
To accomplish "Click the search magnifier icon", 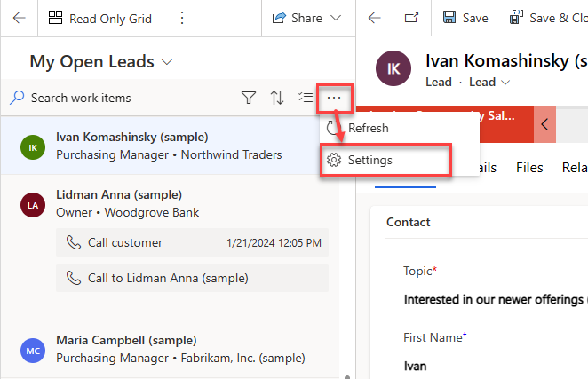I will [x=17, y=98].
